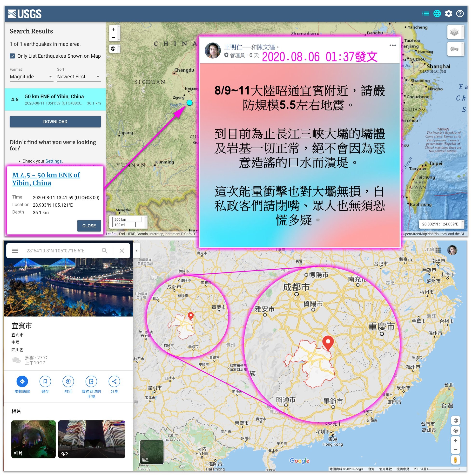This screenshot has height=476, width=472.
Task: Open USGS help via question mark icon
Action: click(x=460, y=14)
